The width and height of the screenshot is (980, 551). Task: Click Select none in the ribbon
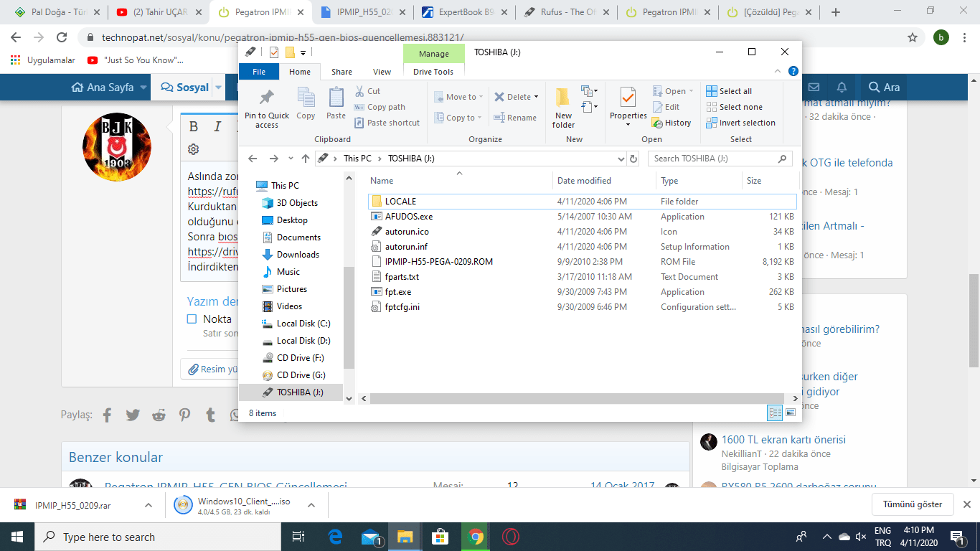(x=734, y=107)
